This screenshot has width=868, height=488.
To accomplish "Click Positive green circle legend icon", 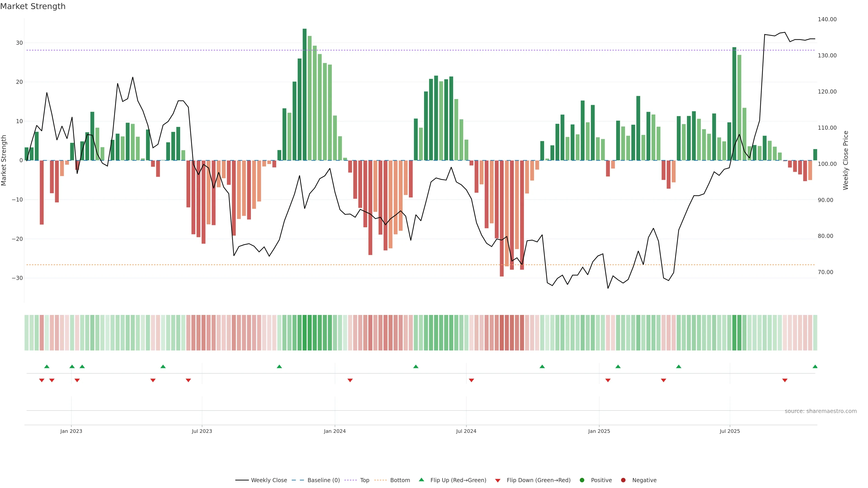I will [x=582, y=480].
